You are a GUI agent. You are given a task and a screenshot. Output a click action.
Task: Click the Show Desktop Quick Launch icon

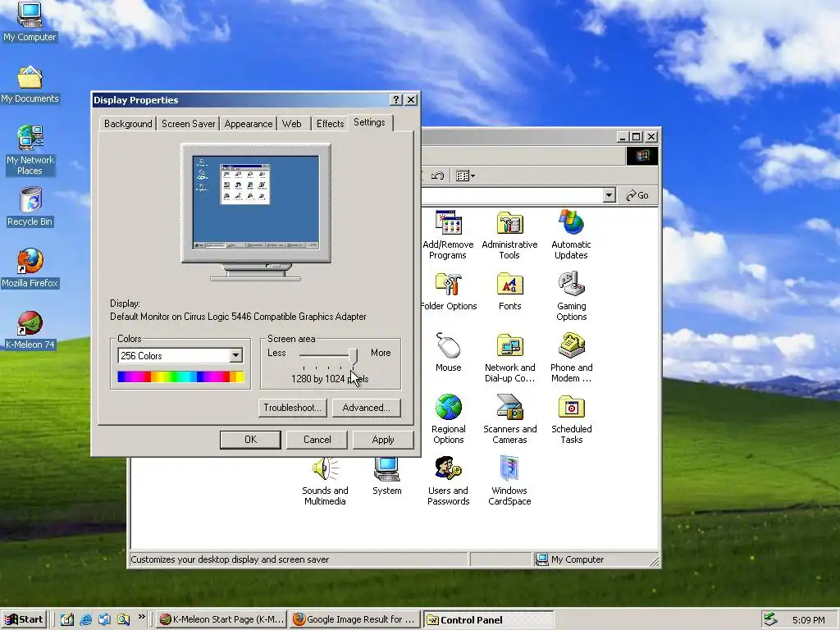pyautogui.click(x=67, y=620)
